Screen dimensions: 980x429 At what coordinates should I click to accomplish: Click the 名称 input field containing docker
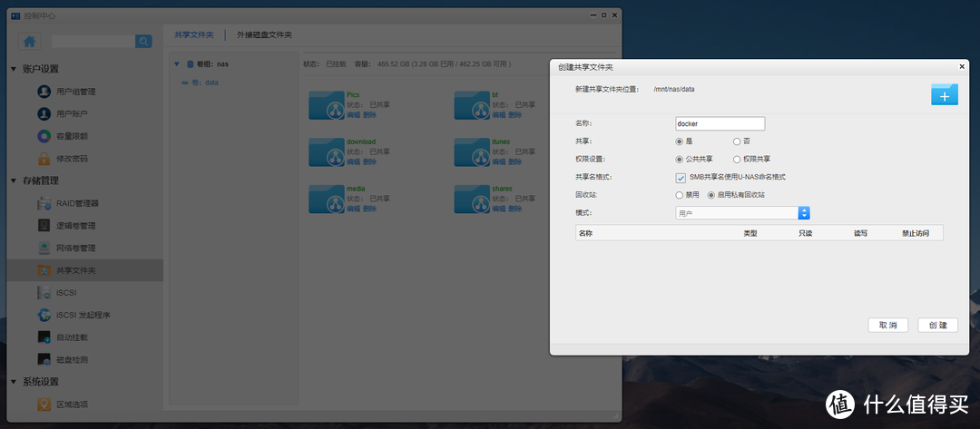click(720, 123)
